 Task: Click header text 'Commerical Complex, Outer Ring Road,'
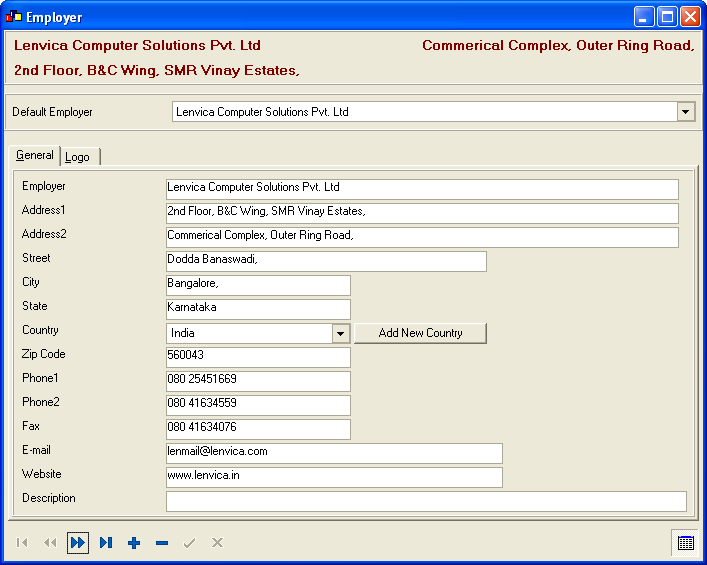pyautogui.click(x=558, y=46)
